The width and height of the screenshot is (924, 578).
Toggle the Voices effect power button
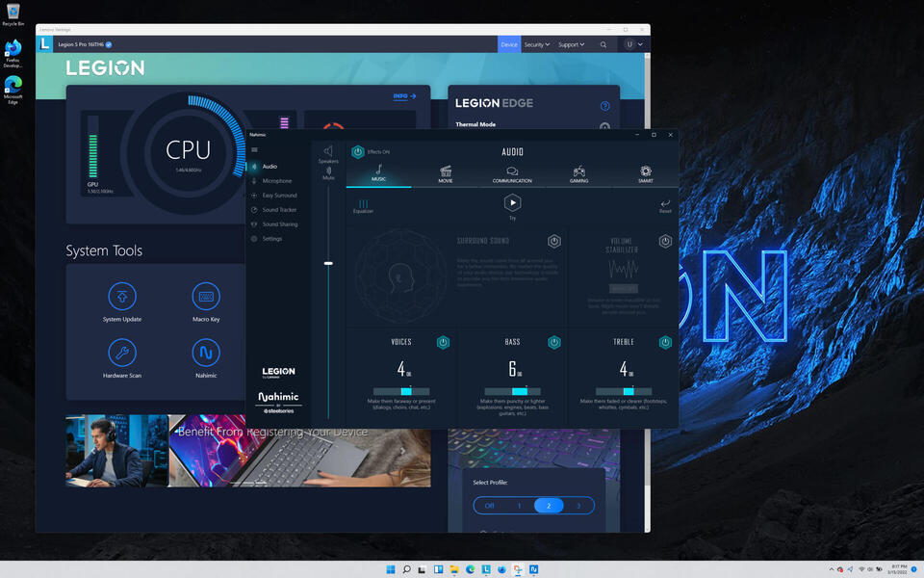pyautogui.click(x=443, y=343)
